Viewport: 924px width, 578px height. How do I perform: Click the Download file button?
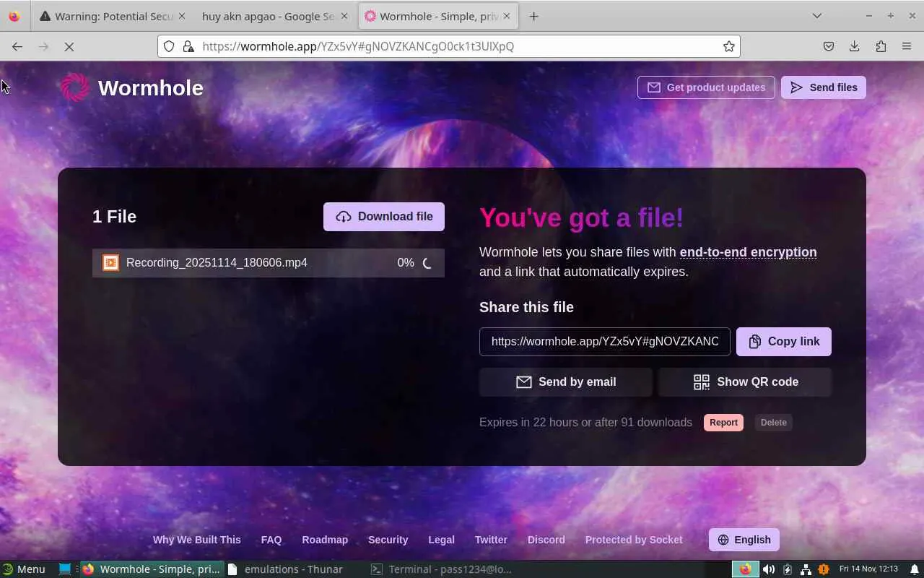pyautogui.click(x=384, y=217)
